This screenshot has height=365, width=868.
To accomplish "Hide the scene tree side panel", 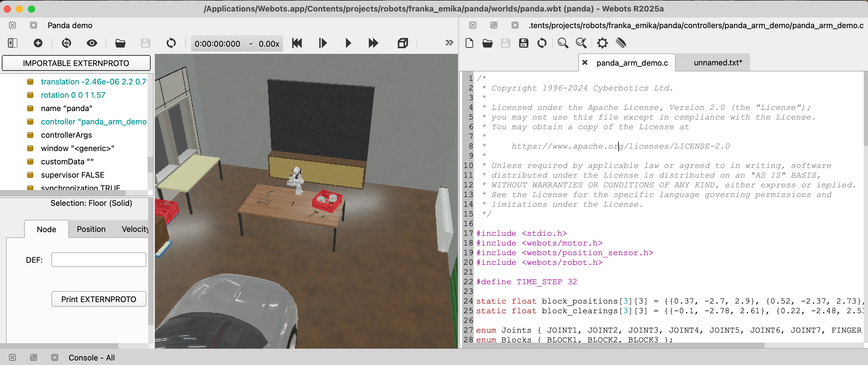I will click(x=12, y=43).
